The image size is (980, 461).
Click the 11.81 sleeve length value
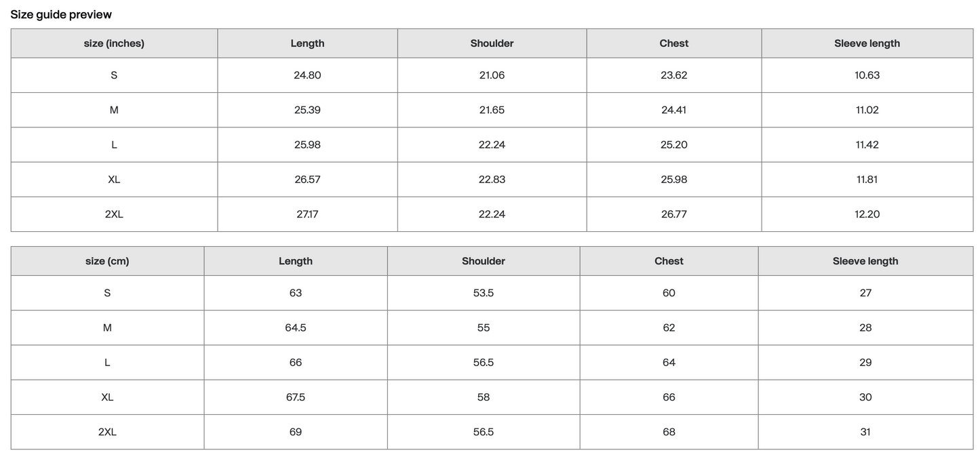(x=867, y=179)
